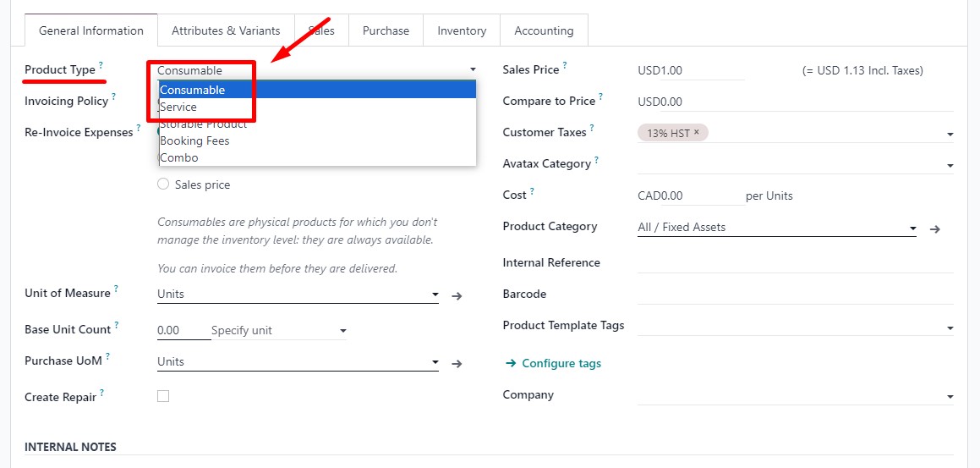Image resolution: width=980 pixels, height=468 pixels.
Task: Open the Purchase tab
Action: (x=386, y=30)
